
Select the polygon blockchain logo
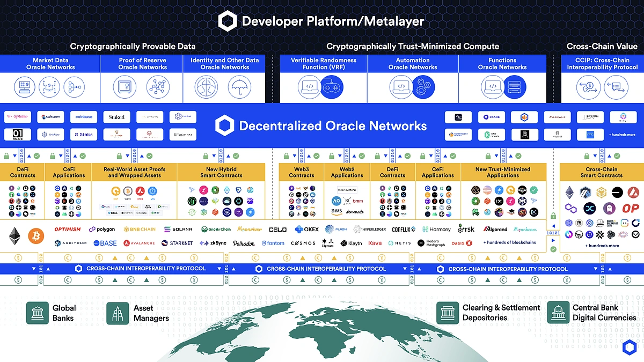(x=102, y=230)
